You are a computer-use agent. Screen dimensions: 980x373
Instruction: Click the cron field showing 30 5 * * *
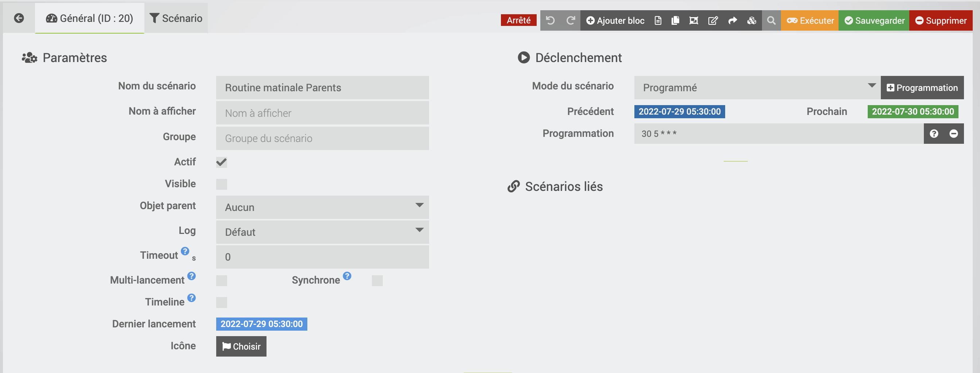(x=779, y=134)
